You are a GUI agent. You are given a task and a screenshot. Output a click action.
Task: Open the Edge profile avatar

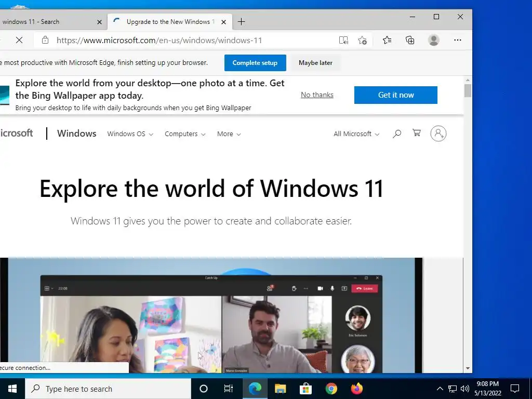434,40
